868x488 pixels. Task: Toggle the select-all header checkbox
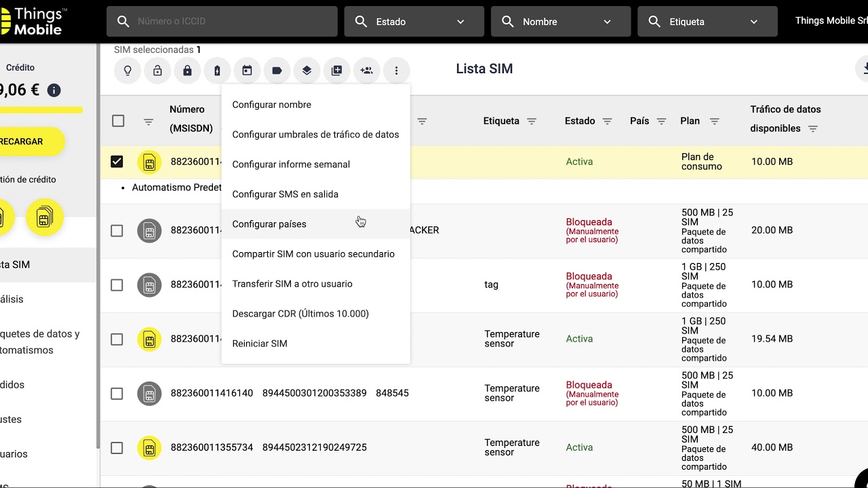(x=118, y=121)
